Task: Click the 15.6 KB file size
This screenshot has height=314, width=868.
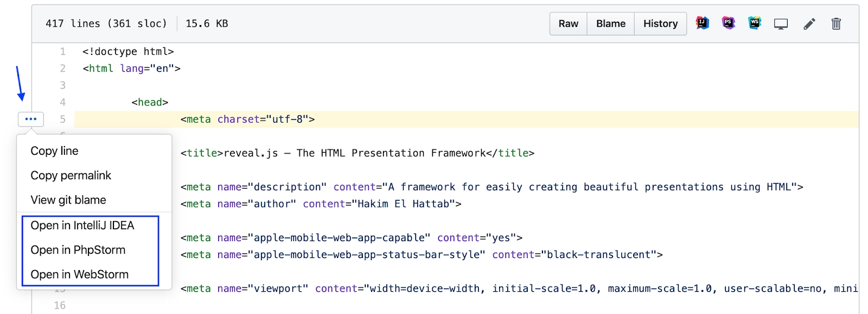Action: 207,24
